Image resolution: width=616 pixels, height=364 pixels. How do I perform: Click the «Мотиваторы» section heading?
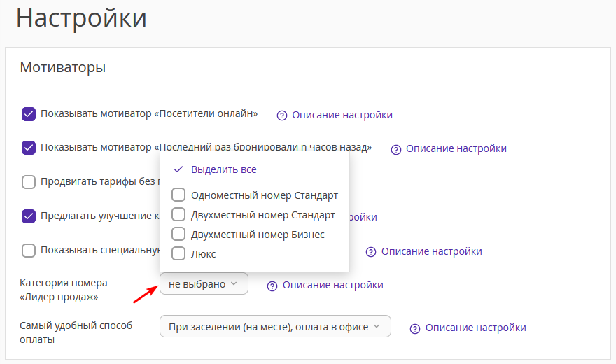[x=63, y=67]
